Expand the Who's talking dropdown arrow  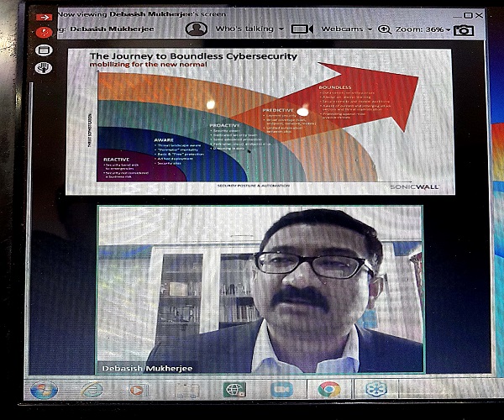pyautogui.click(x=281, y=29)
